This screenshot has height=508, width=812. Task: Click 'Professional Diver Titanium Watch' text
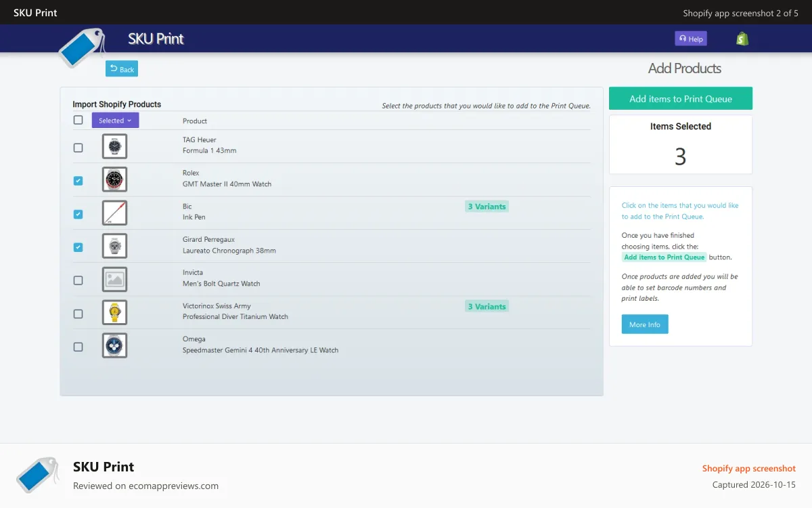(x=235, y=316)
